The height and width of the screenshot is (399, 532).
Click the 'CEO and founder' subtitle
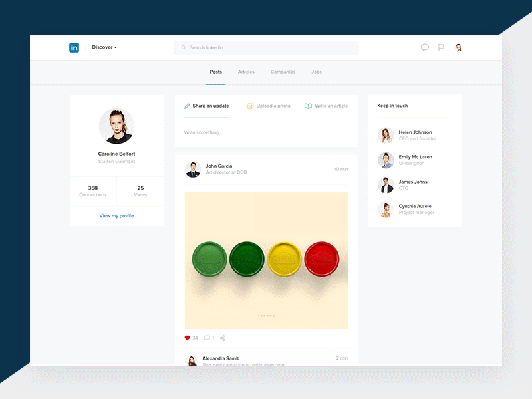(418, 138)
